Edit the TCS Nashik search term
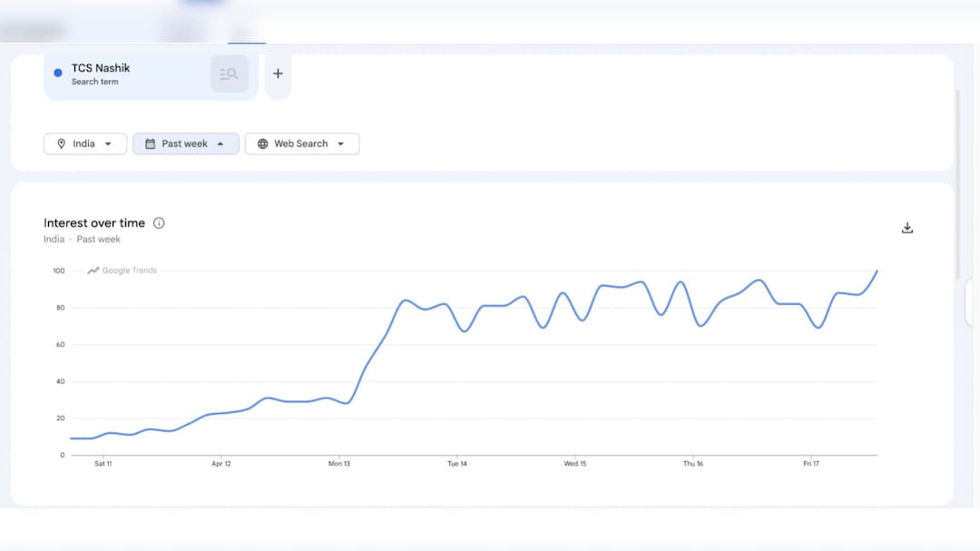 (101, 69)
